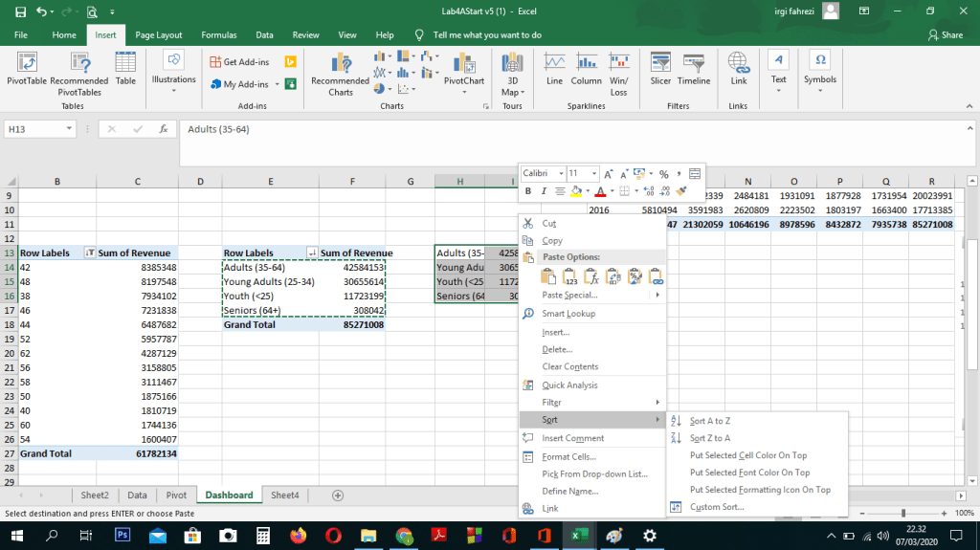Apply the yellow fill color swatch
Screen dimensions: 980x550
576,191
